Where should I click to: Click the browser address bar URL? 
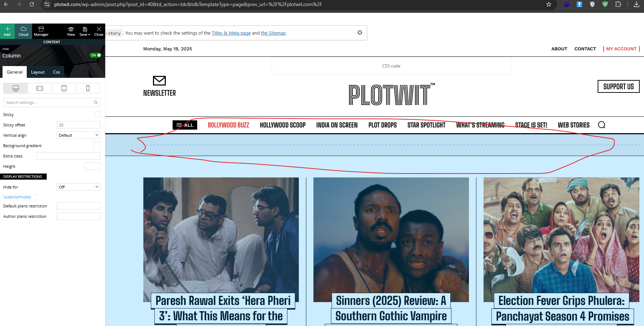pos(188,4)
